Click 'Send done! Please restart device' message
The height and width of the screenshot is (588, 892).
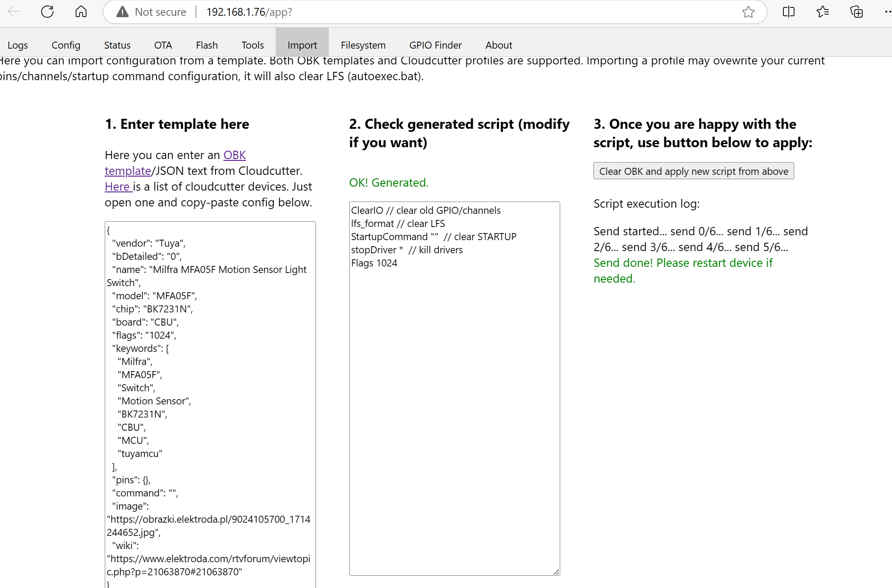pos(683,271)
